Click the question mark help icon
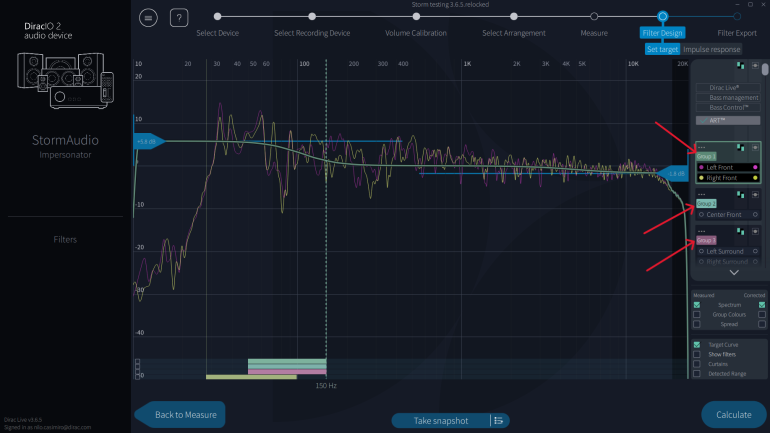The height and width of the screenshot is (433, 770). coord(179,18)
